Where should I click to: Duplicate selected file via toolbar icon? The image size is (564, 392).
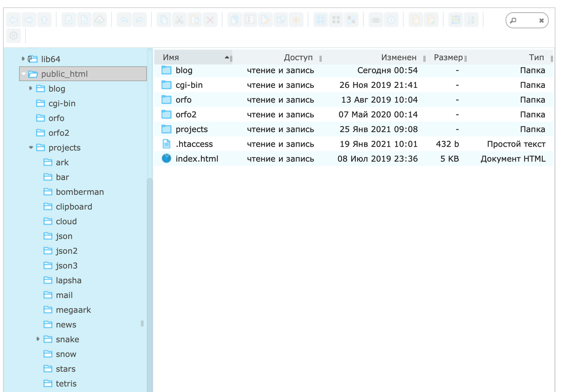[x=234, y=20]
